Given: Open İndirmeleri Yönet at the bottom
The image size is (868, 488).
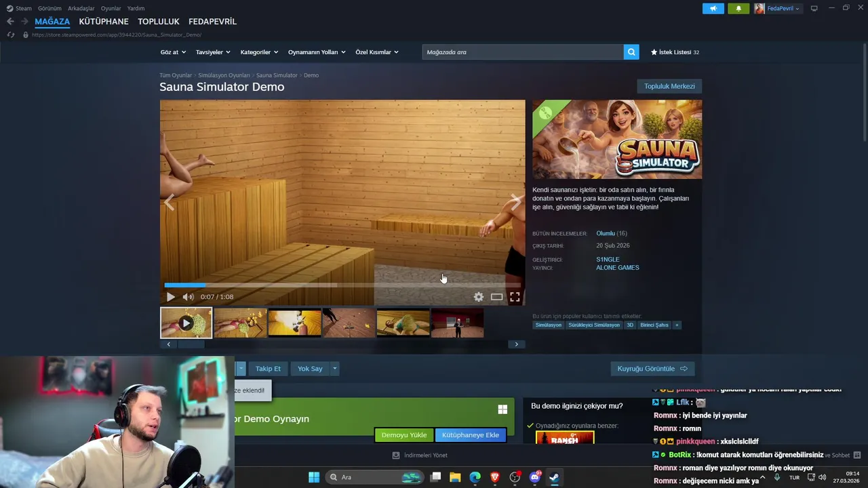Looking at the screenshot, I should (x=420, y=455).
